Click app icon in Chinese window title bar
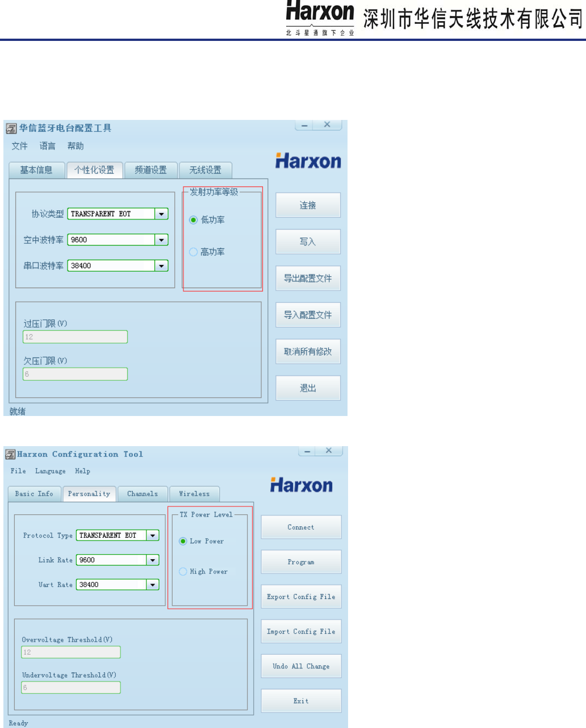The width and height of the screenshot is (586, 728). coord(11,128)
